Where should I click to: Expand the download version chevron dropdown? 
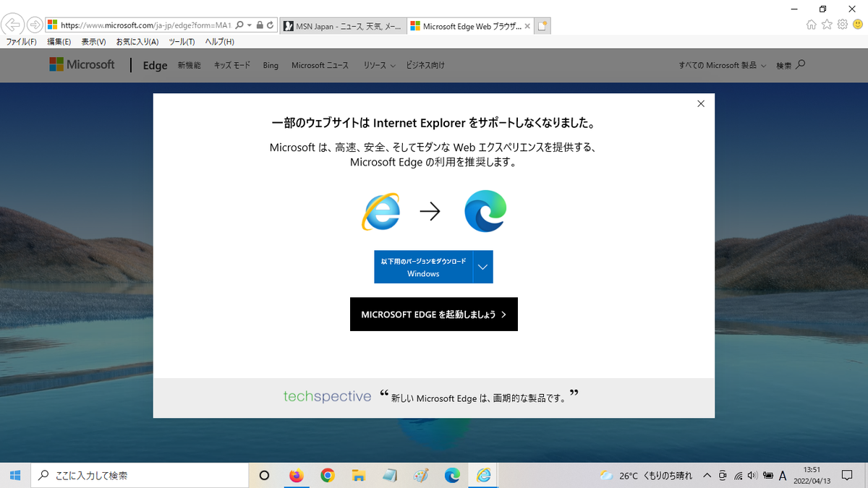click(482, 267)
